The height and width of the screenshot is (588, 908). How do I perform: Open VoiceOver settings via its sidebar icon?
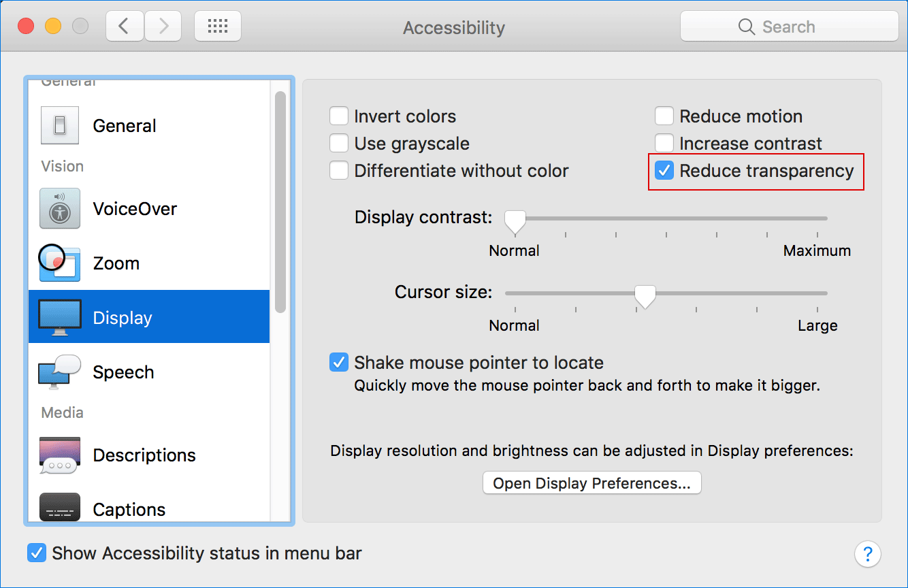point(59,208)
